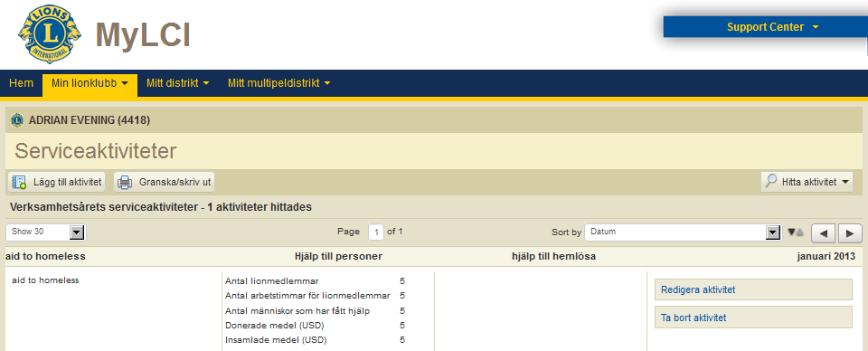Click the Ta bort aktivitet link

(693, 318)
